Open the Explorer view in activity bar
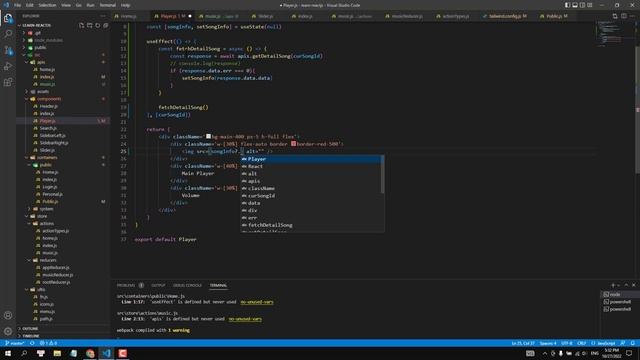Viewport: 640px width, 360px height. click(x=8, y=18)
